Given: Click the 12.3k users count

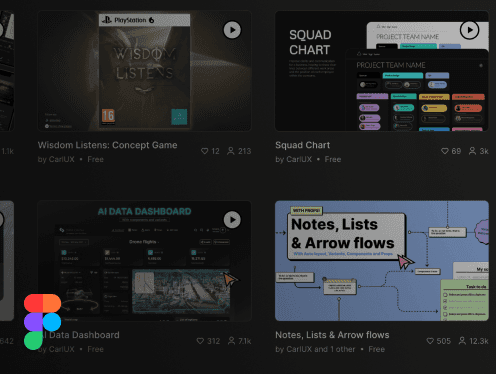Looking at the screenshot, I should click(x=479, y=341).
